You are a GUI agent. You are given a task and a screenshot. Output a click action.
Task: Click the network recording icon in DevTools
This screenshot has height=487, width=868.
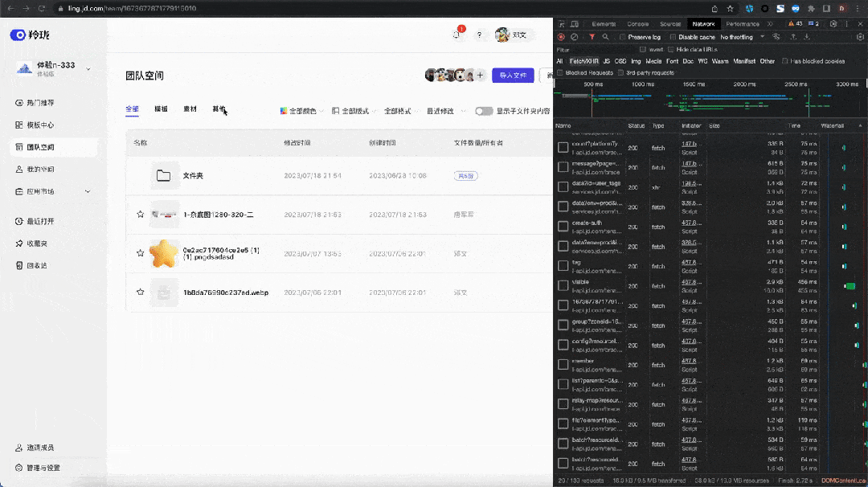pos(560,36)
